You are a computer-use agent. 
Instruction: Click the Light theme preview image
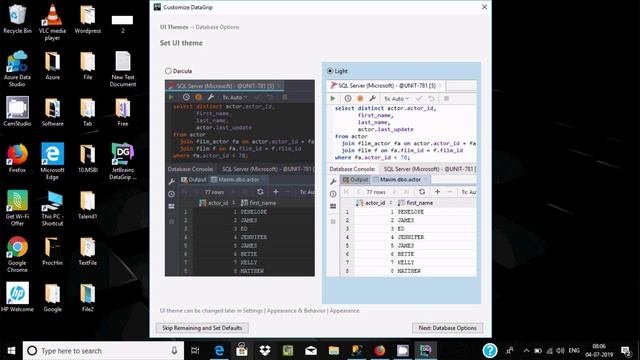pos(402,178)
